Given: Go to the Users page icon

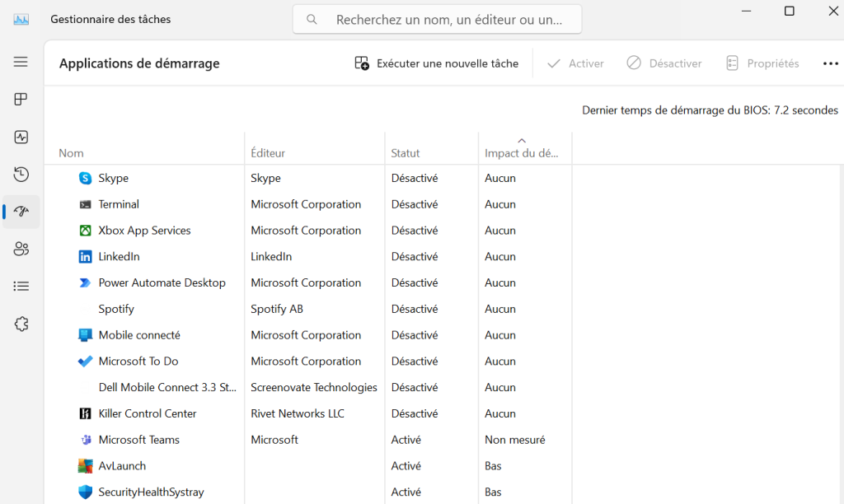Looking at the screenshot, I should [x=21, y=249].
